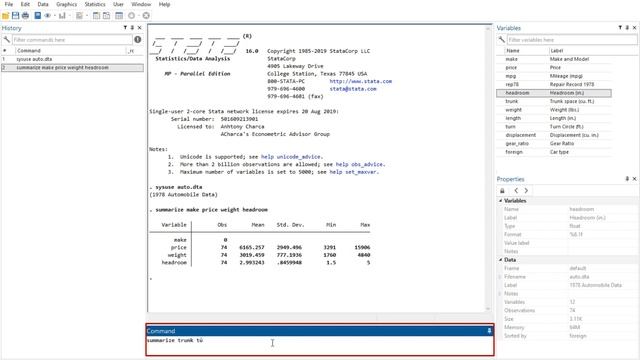Image resolution: width=640 pixels, height=360 pixels.
Task: Open the Graph icon dropdown arrow
Action: point(69,16)
